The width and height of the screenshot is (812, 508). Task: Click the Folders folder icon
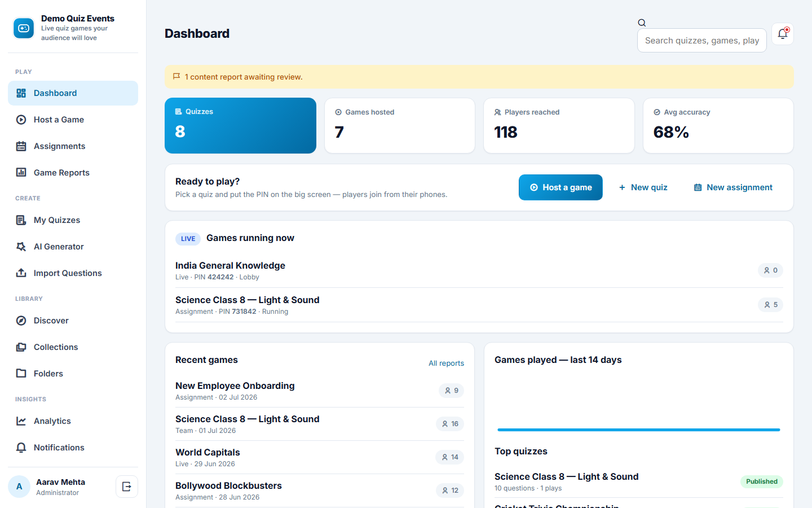tap(21, 374)
